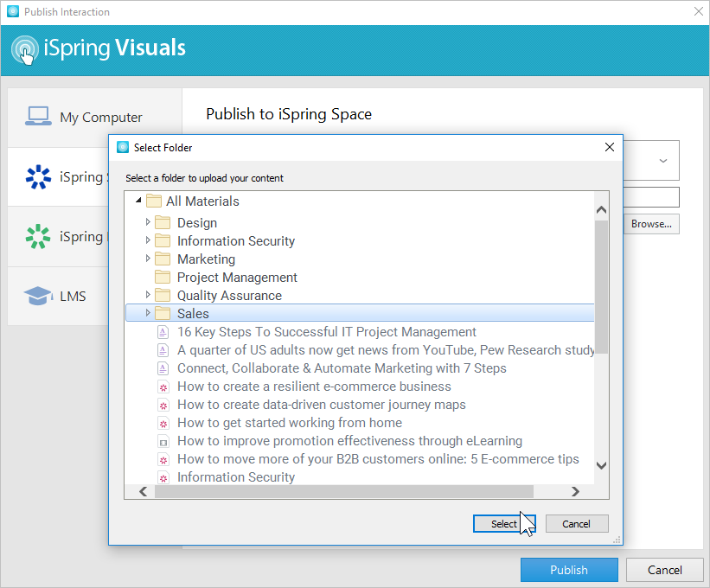Select the Project Management folder label
Screen dimensions: 710x588
237,277
